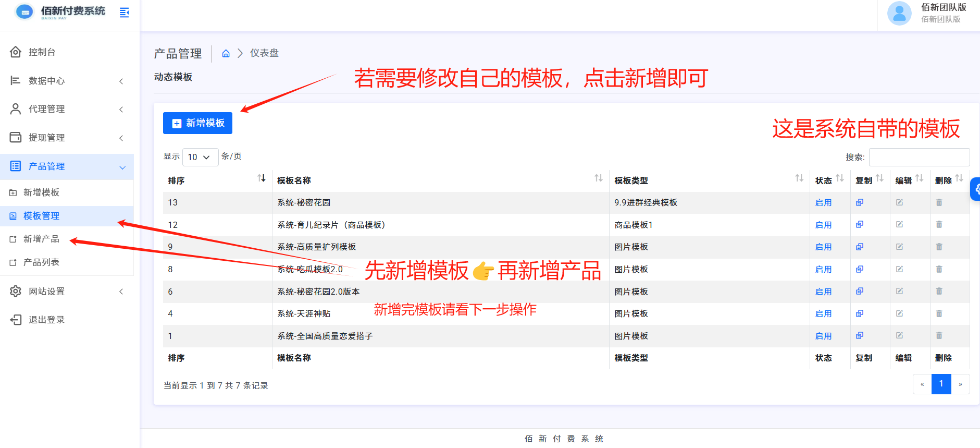Collapse the 产品管理 sidebar menu
This screenshot has width=980, height=448.
click(67, 166)
